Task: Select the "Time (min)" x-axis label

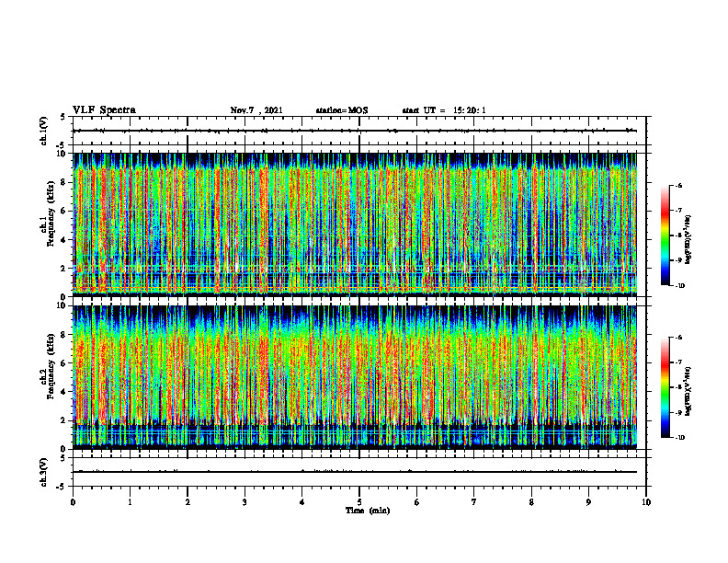Action: pyautogui.click(x=368, y=511)
